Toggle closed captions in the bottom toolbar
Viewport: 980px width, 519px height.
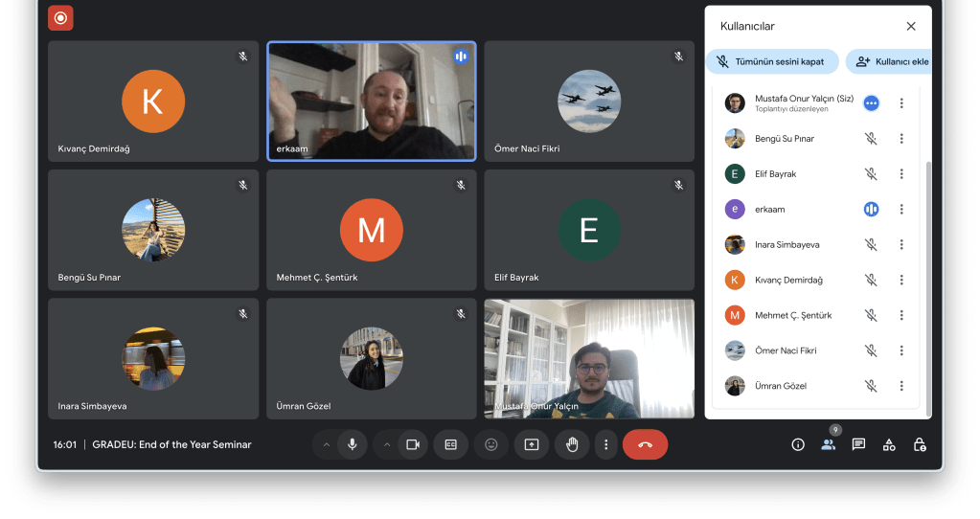450,444
